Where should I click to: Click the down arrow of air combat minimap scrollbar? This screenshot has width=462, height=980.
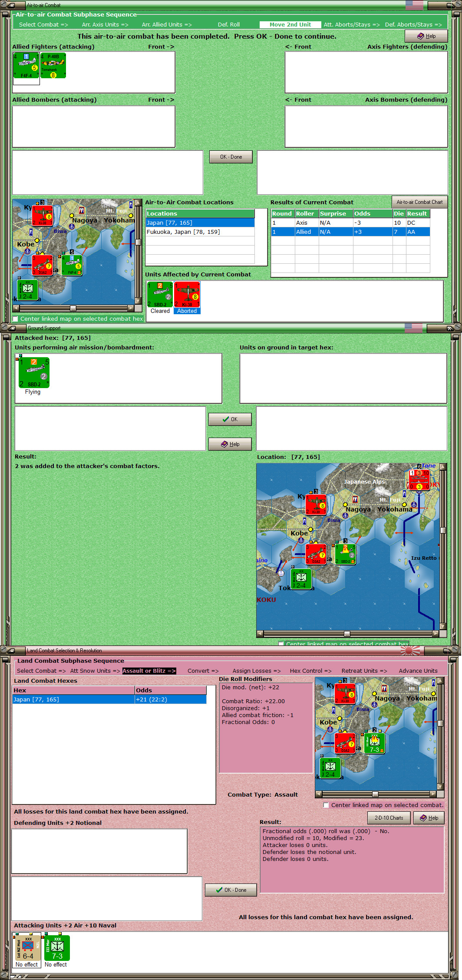[139, 301]
